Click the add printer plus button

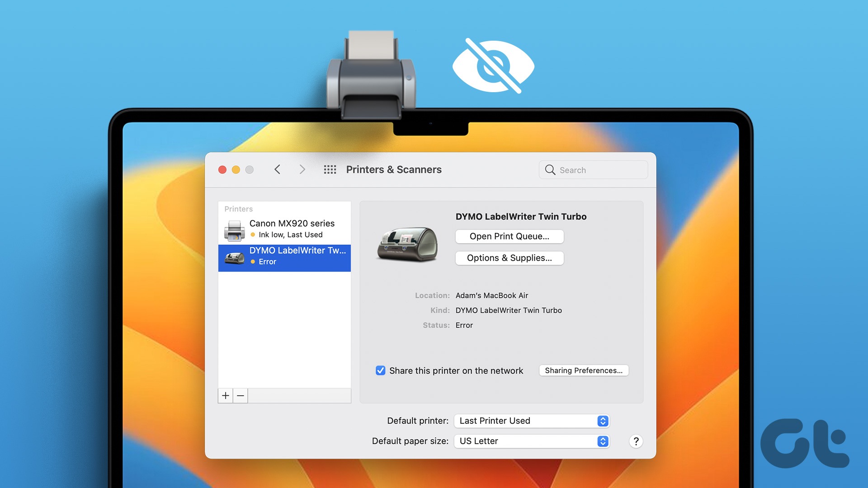click(x=225, y=395)
